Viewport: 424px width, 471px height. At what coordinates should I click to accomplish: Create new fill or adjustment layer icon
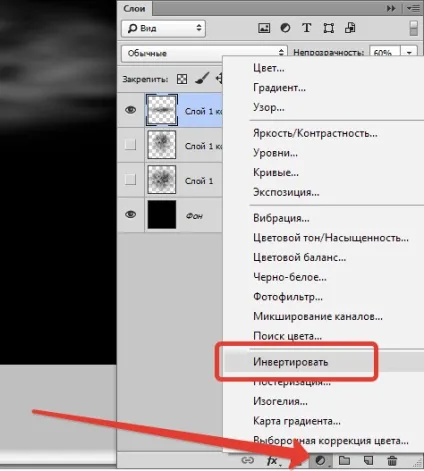[x=321, y=461]
